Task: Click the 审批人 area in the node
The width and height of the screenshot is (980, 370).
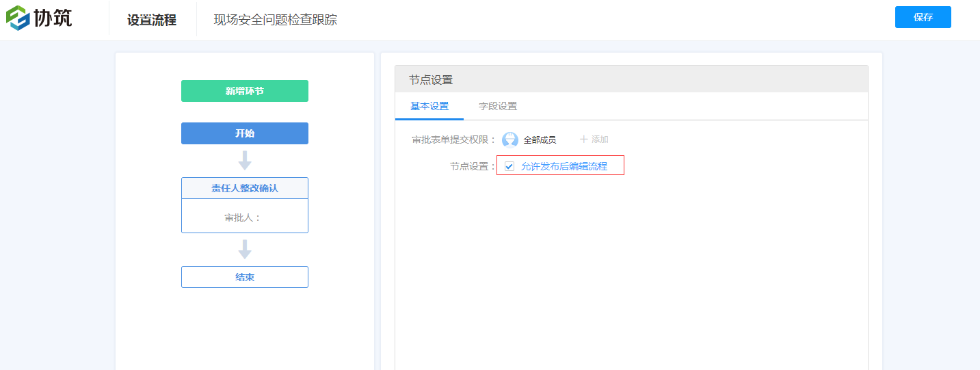Action: point(243,217)
